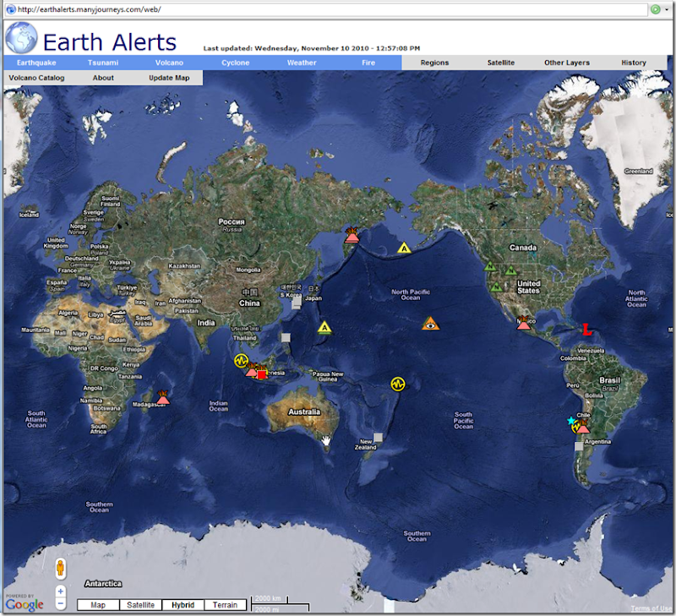Screen dimensions: 676x616
Task: Toggle the Volcano layer
Action: (x=170, y=63)
